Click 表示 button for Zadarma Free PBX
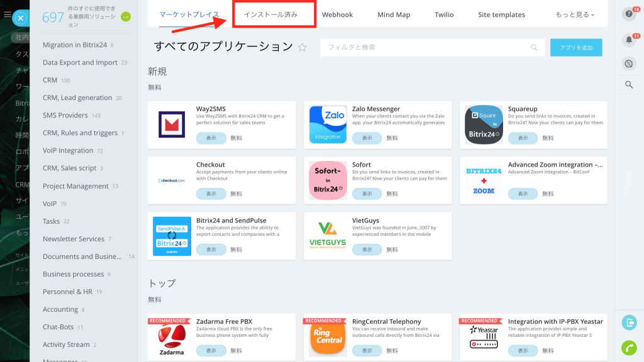Image resolution: width=644 pixels, height=362 pixels. point(211,351)
